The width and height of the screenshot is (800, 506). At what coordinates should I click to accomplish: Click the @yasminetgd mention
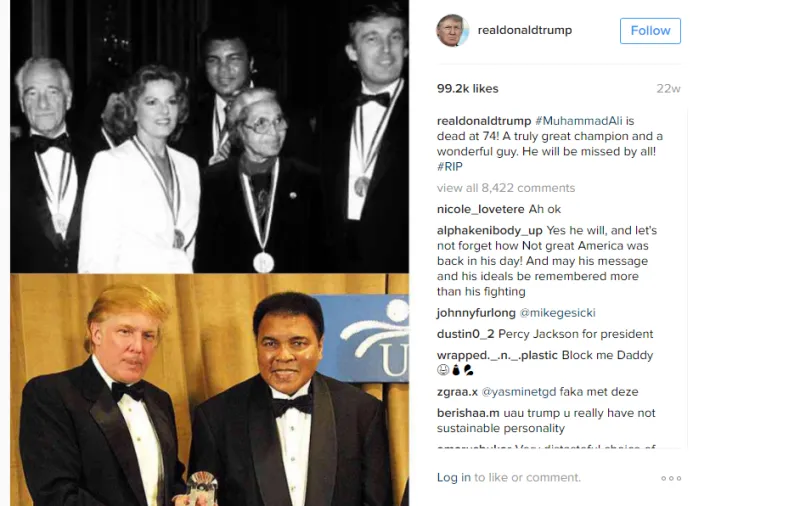[x=523, y=392]
